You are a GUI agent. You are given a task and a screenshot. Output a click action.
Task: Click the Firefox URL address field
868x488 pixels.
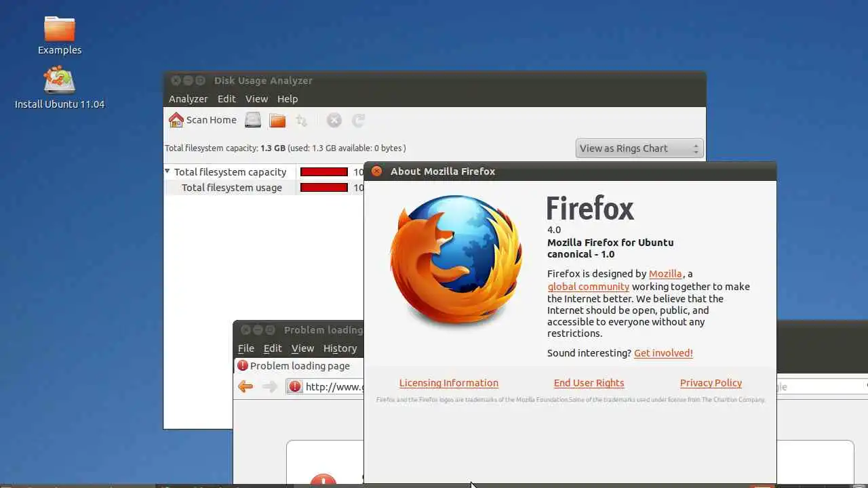[x=334, y=387]
